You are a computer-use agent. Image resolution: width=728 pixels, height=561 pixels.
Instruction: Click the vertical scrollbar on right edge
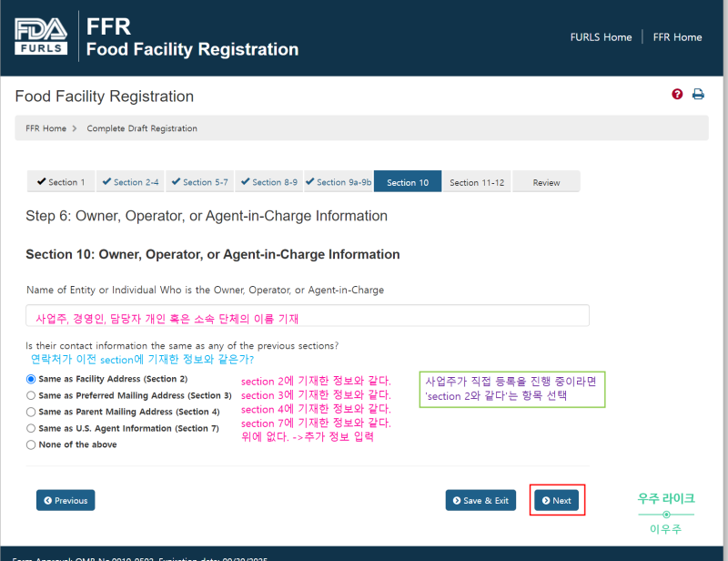click(x=725, y=279)
